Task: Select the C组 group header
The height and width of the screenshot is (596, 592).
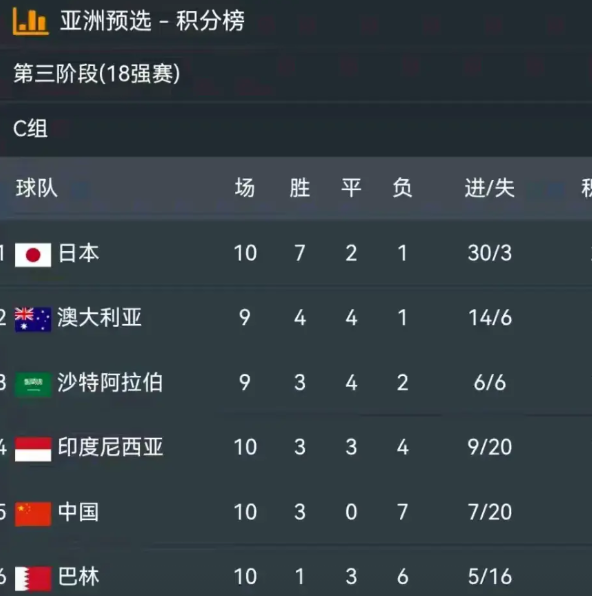Action: [30, 128]
